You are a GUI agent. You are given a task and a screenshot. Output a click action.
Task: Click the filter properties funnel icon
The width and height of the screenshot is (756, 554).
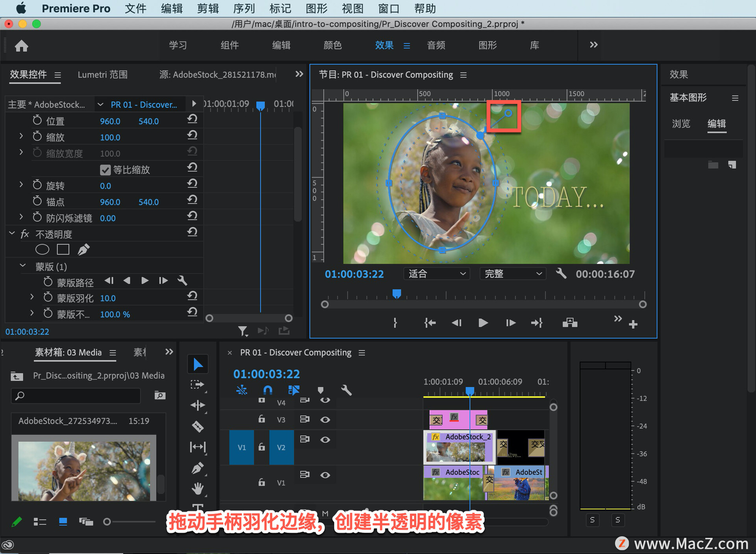(x=243, y=331)
